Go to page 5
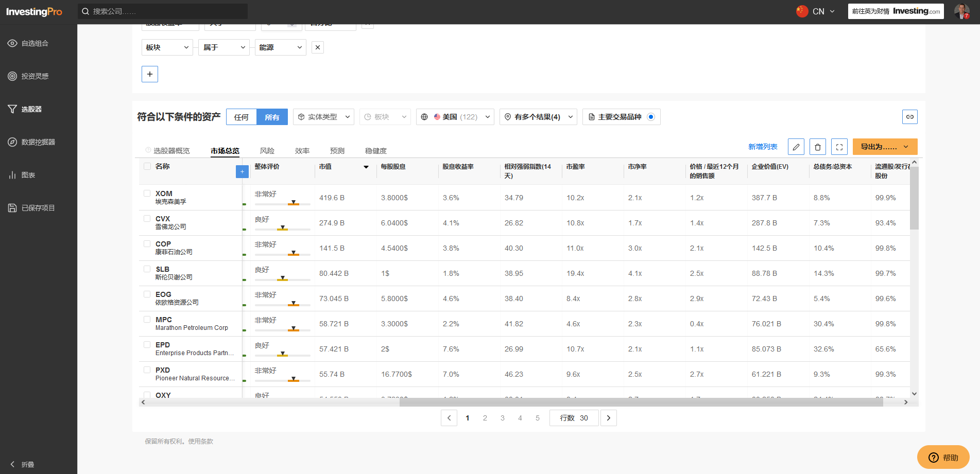This screenshot has height=474, width=980. 538,418
